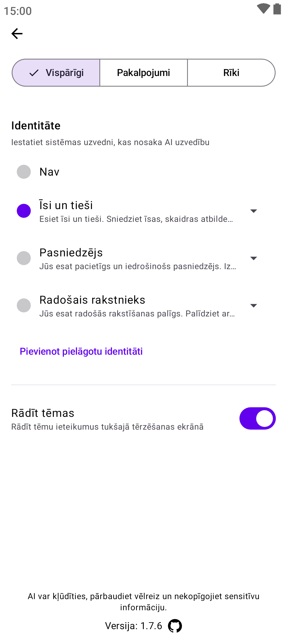Select the Nav radio button
The image size is (287, 644).
tap(24, 172)
